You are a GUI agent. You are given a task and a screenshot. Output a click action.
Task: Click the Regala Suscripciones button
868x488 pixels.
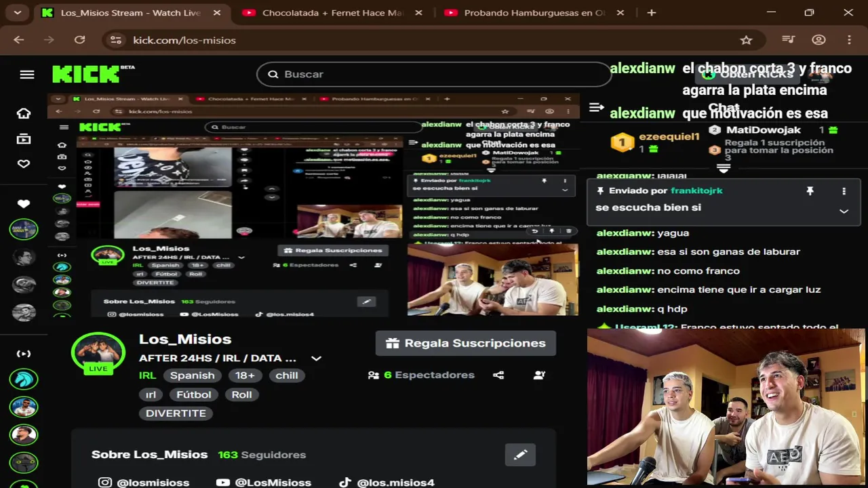(466, 343)
